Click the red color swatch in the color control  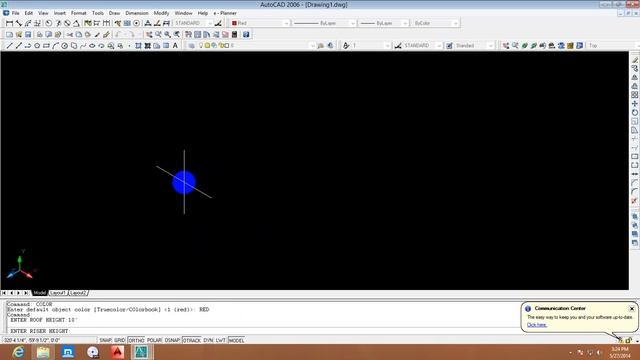pyautogui.click(x=234, y=23)
